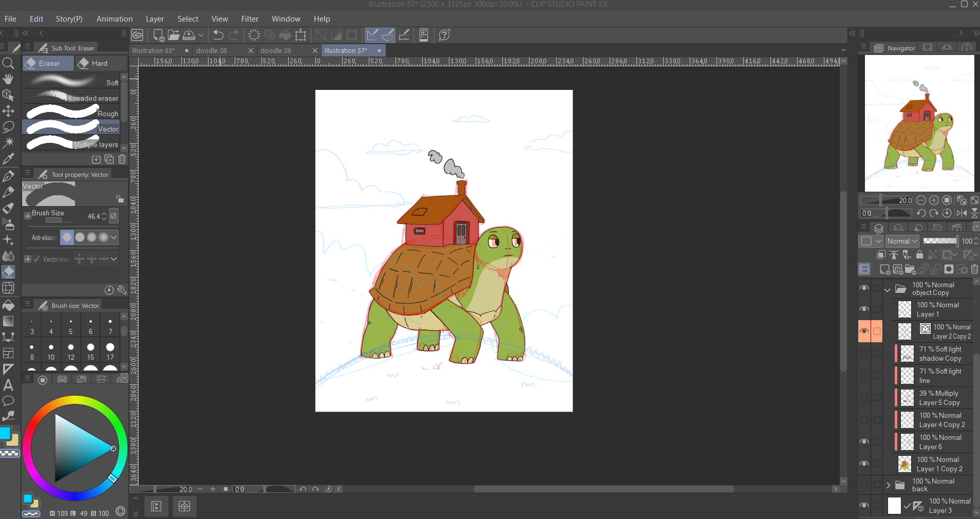
Task: Expand the back layer folder
Action: point(888,485)
